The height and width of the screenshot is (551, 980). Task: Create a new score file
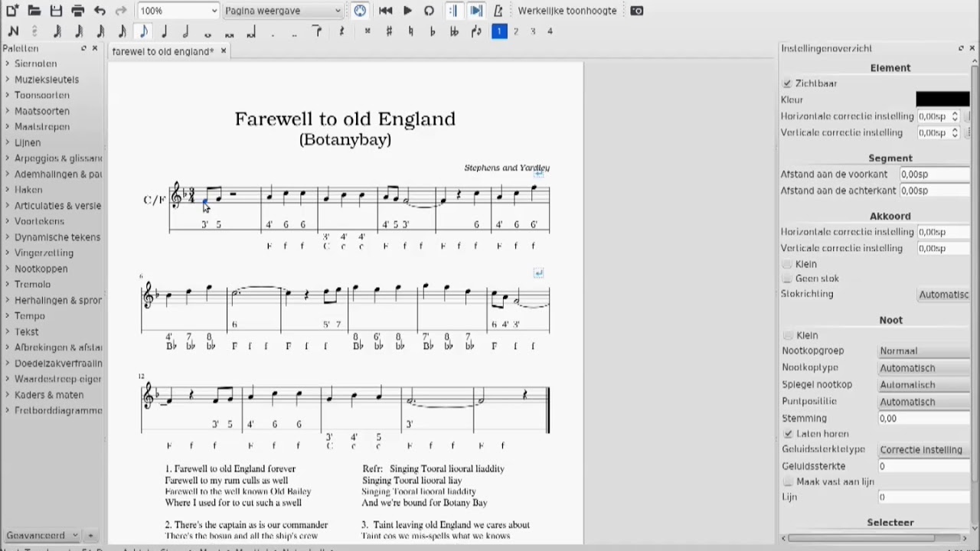(x=12, y=11)
